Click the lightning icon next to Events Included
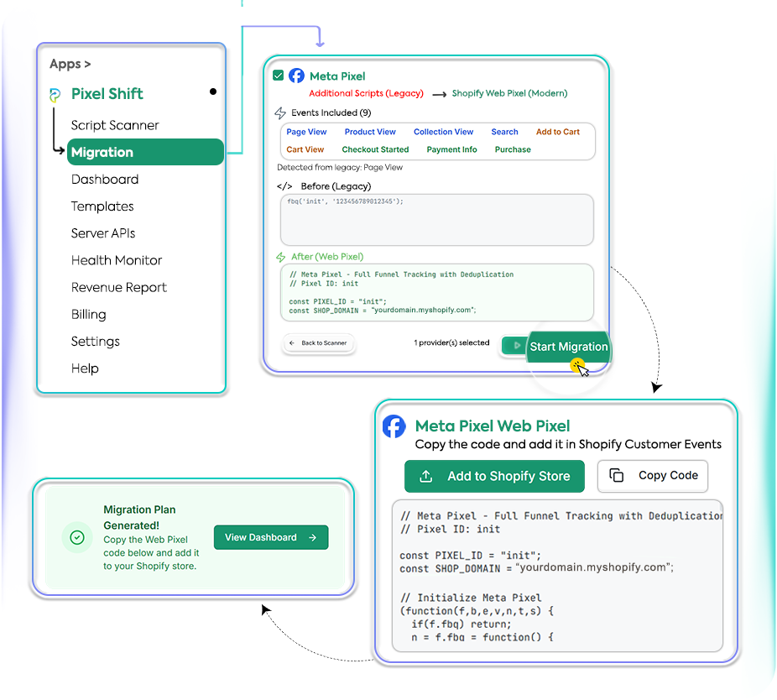This screenshot has height=700, width=777. pyautogui.click(x=280, y=113)
